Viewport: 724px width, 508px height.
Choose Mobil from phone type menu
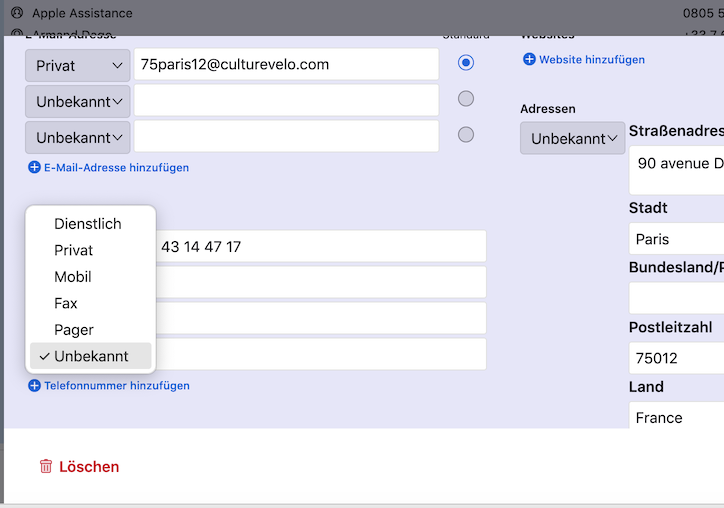[x=90, y=277]
